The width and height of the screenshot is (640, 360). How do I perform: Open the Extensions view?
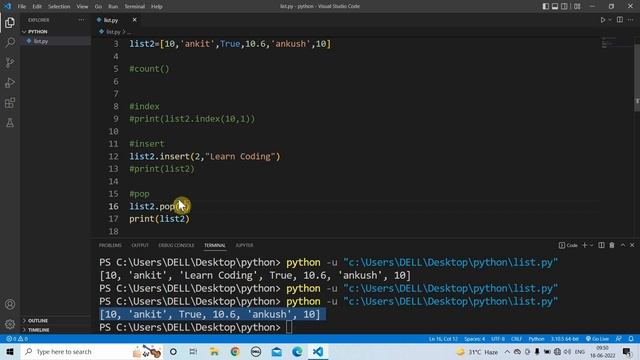(x=10, y=102)
